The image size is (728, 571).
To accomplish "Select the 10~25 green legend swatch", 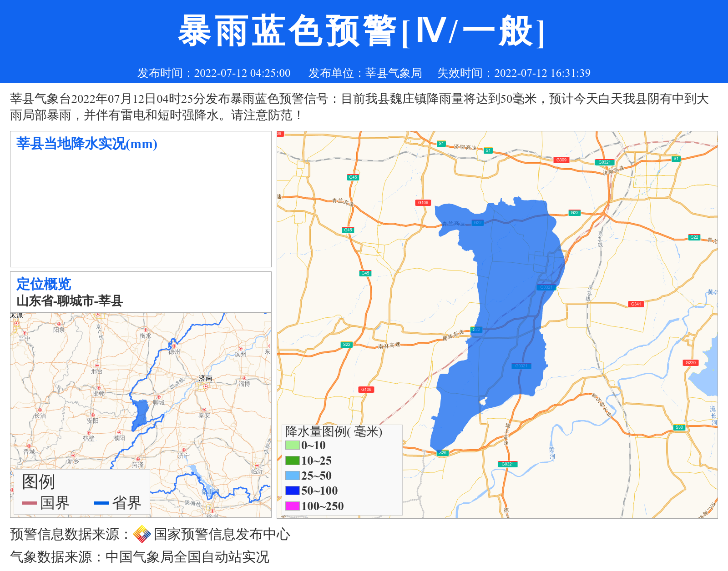I will (292, 461).
